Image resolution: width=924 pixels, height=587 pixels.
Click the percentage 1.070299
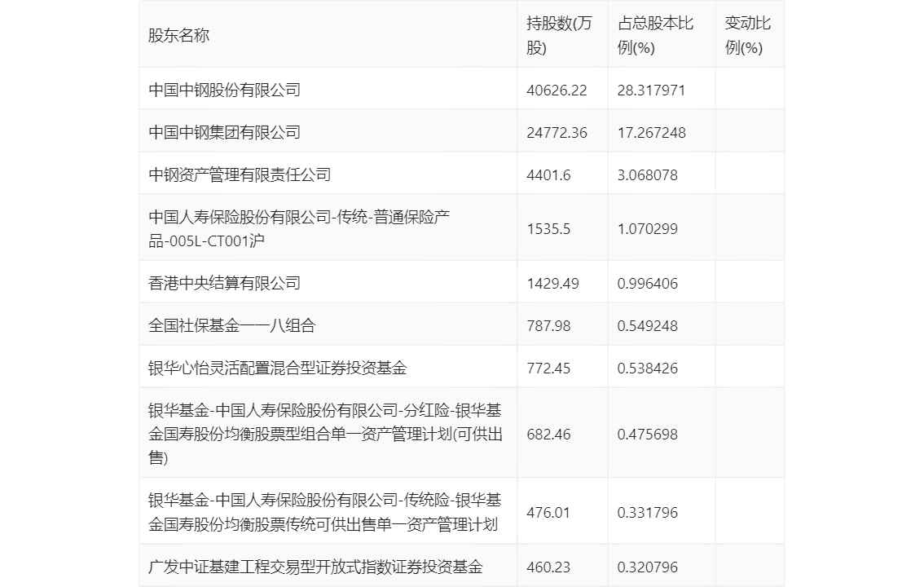648,228
